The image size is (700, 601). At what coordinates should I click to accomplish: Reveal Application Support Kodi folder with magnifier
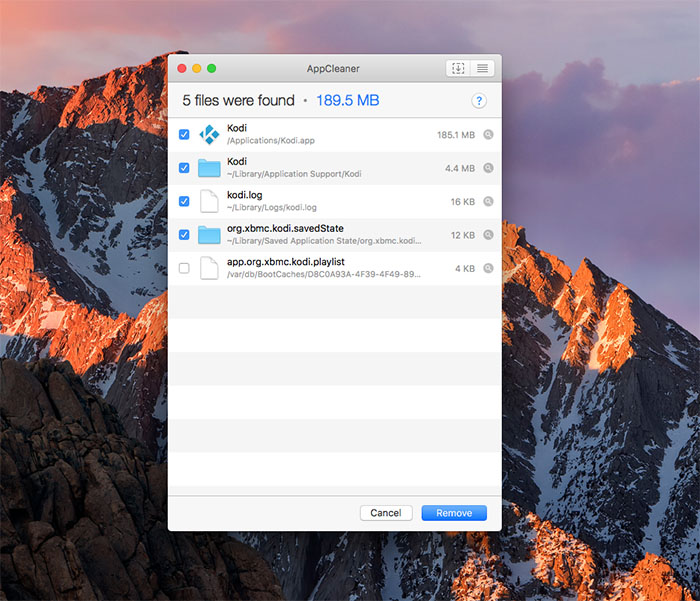pos(488,168)
